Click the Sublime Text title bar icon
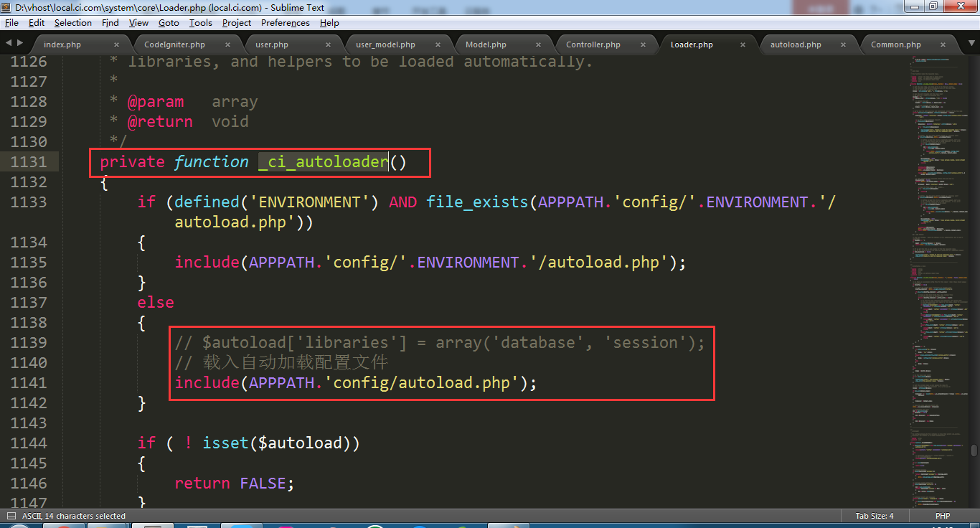 pyautogui.click(x=7, y=7)
